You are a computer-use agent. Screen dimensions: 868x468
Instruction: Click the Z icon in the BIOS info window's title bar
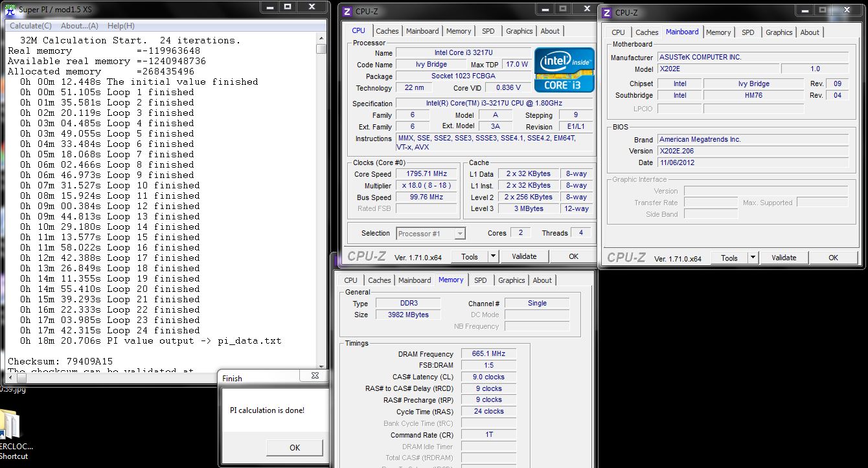[x=607, y=12]
